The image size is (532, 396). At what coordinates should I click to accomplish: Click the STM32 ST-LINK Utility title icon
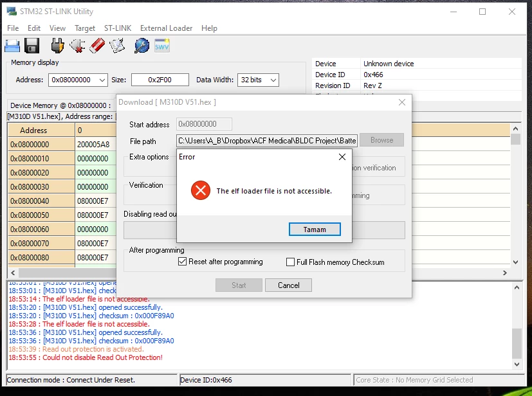12,11
